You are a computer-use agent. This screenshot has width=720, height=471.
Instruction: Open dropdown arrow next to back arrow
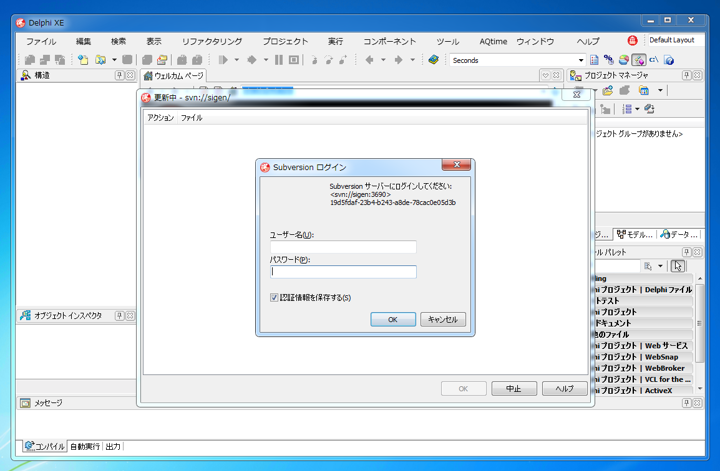coord(383,60)
